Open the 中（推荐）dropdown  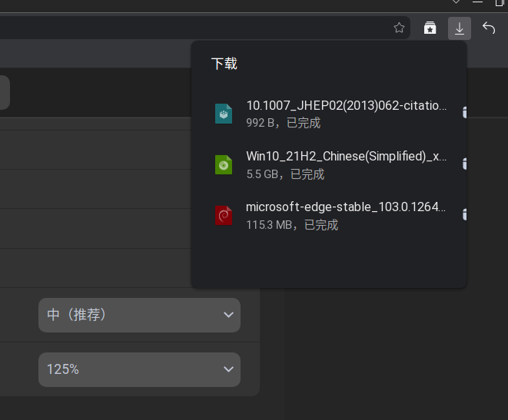click(x=139, y=315)
